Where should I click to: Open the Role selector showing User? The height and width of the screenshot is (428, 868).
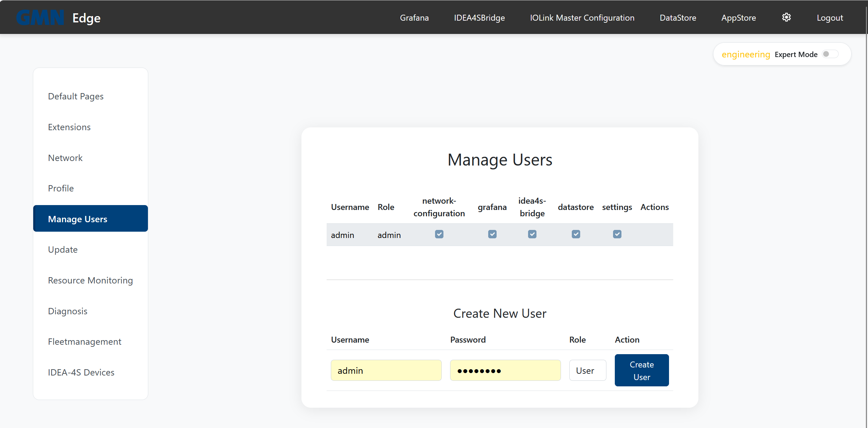click(588, 370)
